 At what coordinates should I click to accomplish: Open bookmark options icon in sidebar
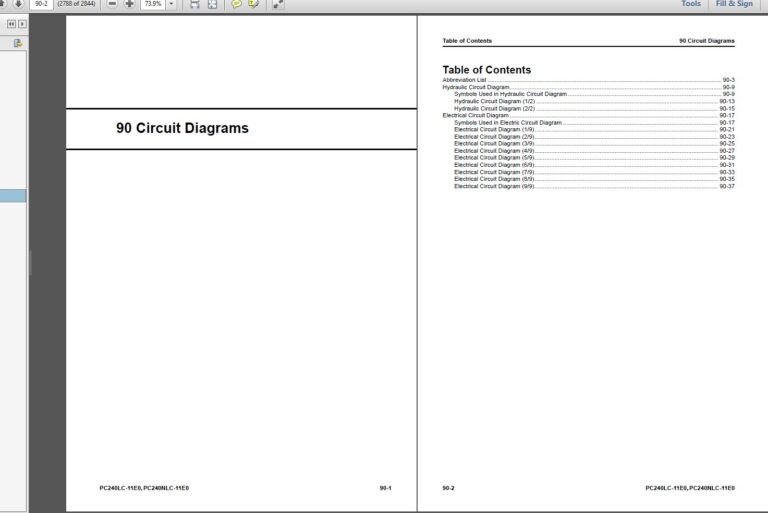point(18,43)
